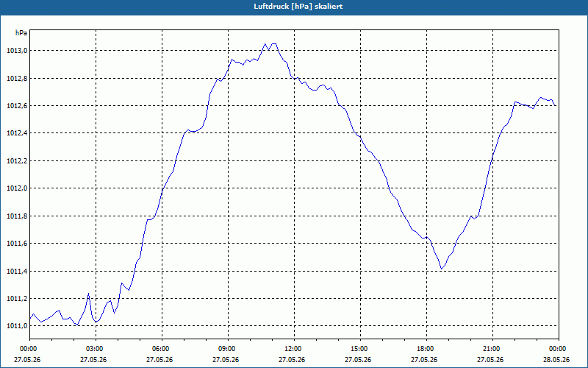Select the 'hPa' unit label on y-axis
588x368 pixels.
click(x=21, y=33)
